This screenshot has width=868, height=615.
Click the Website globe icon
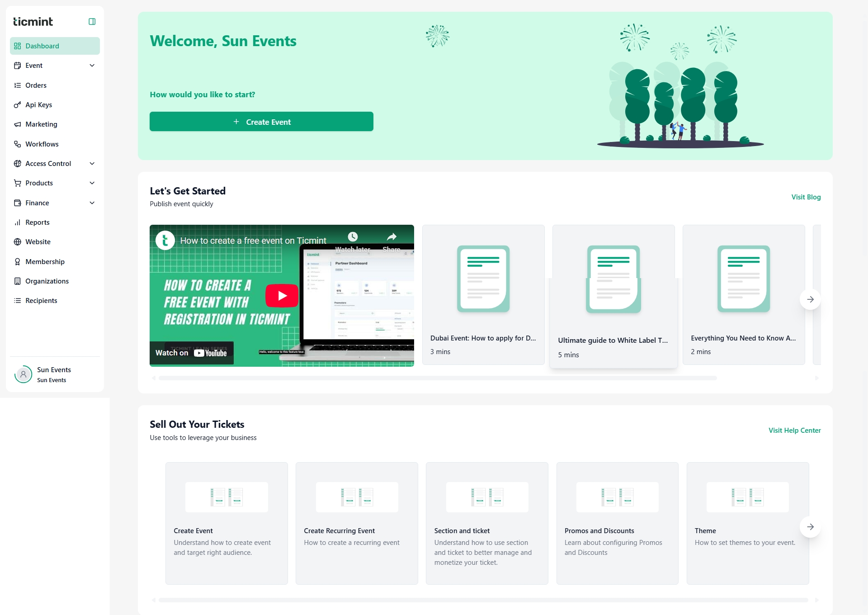point(17,242)
